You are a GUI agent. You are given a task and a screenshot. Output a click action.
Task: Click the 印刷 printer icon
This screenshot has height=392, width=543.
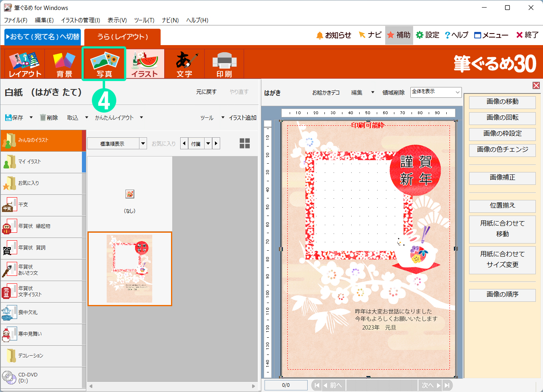(x=224, y=64)
